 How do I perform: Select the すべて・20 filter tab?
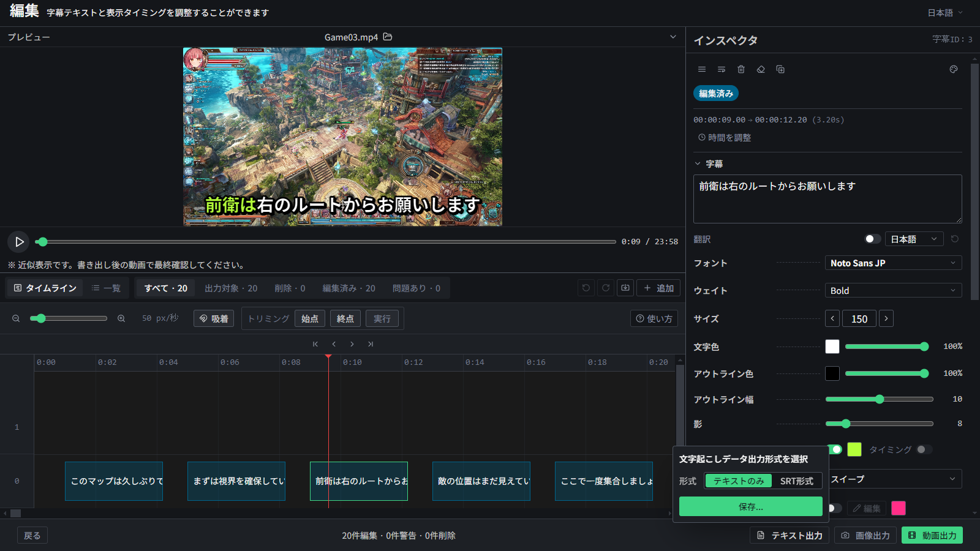[x=165, y=288]
